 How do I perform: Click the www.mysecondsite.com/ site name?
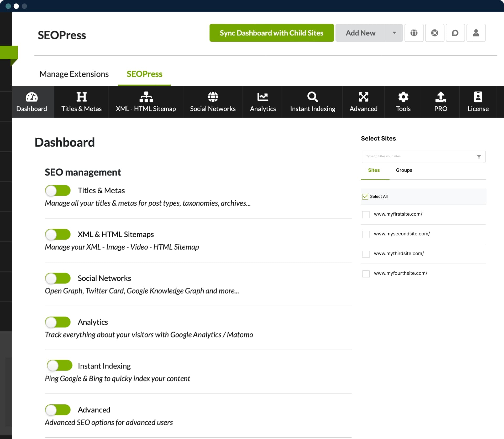402,234
